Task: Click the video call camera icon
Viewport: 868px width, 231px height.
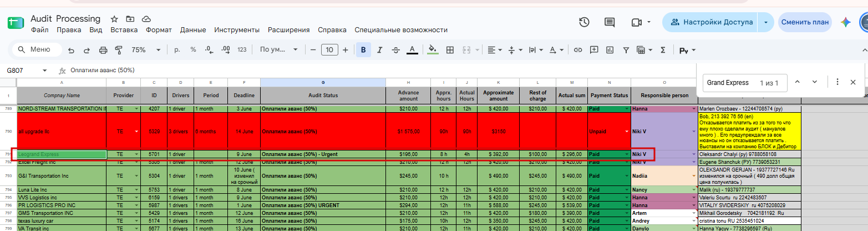Action: click(x=636, y=22)
